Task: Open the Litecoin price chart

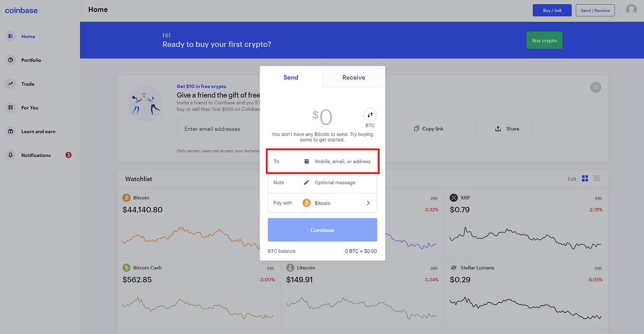Action: coord(362,308)
